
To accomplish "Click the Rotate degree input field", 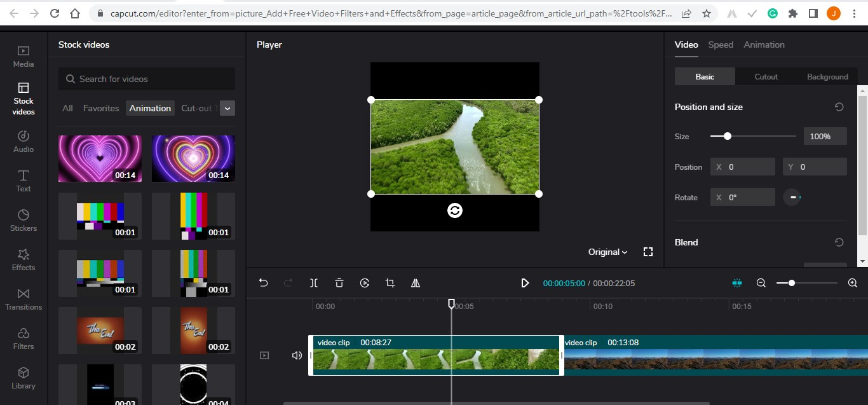I will 743,197.
